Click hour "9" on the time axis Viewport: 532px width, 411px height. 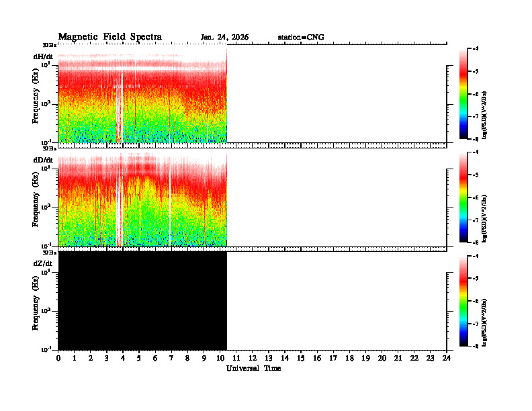coord(204,359)
